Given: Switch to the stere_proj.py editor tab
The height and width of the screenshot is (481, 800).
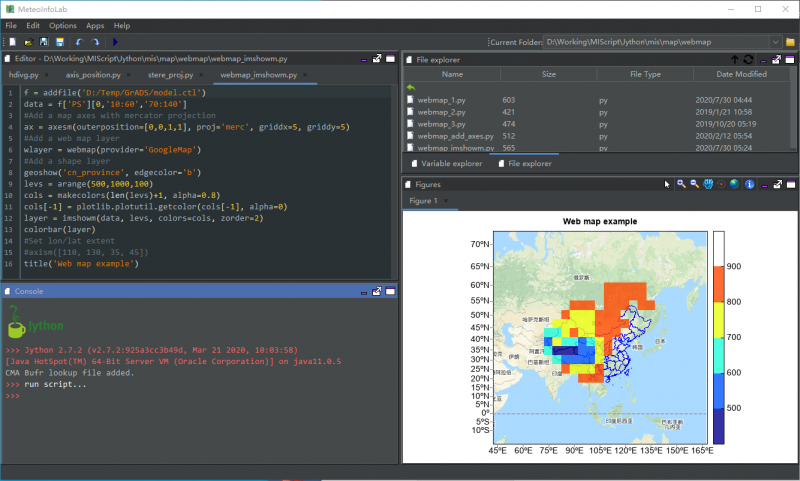Looking at the screenshot, I should coord(170,75).
